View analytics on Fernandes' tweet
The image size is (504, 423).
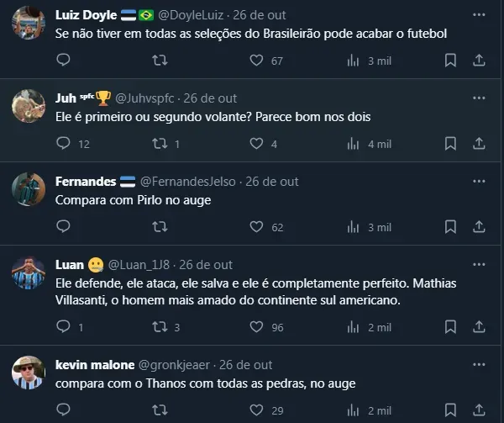[354, 227]
